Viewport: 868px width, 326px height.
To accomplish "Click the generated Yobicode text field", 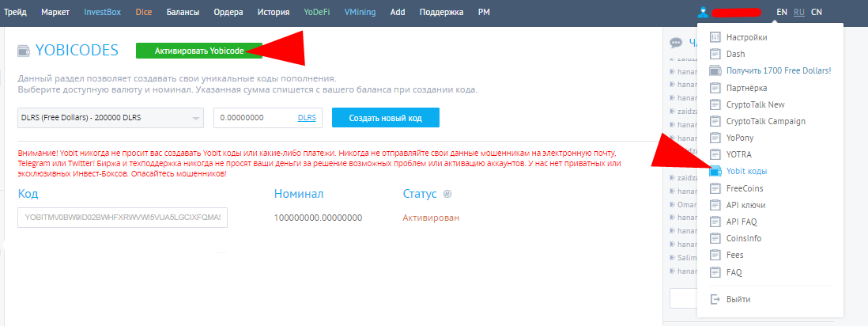I will (123, 218).
